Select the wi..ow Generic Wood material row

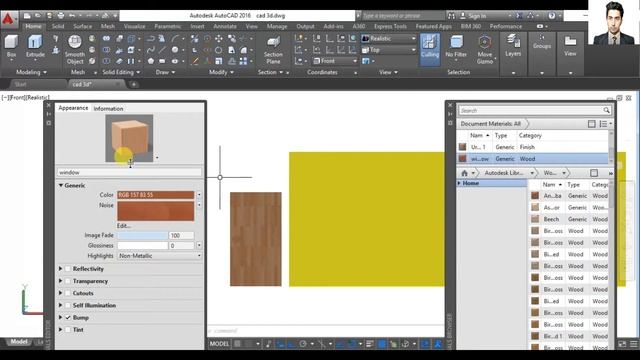533,159
